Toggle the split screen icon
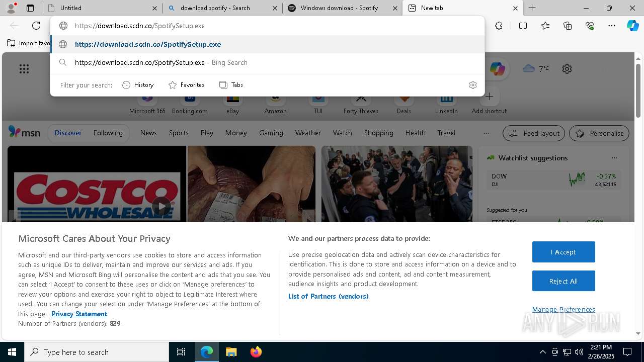Viewport: 644px width, 362px height. pyautogui.click(x=523, y=26)
